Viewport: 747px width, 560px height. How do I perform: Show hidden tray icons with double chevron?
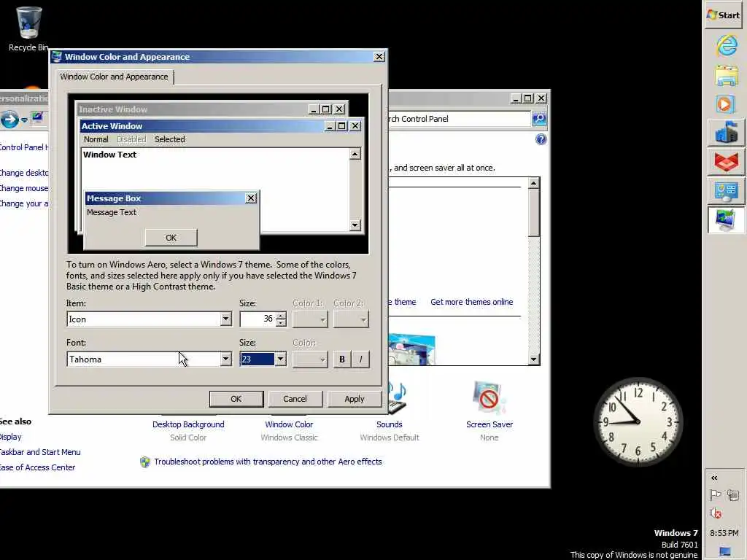[713, 478]
